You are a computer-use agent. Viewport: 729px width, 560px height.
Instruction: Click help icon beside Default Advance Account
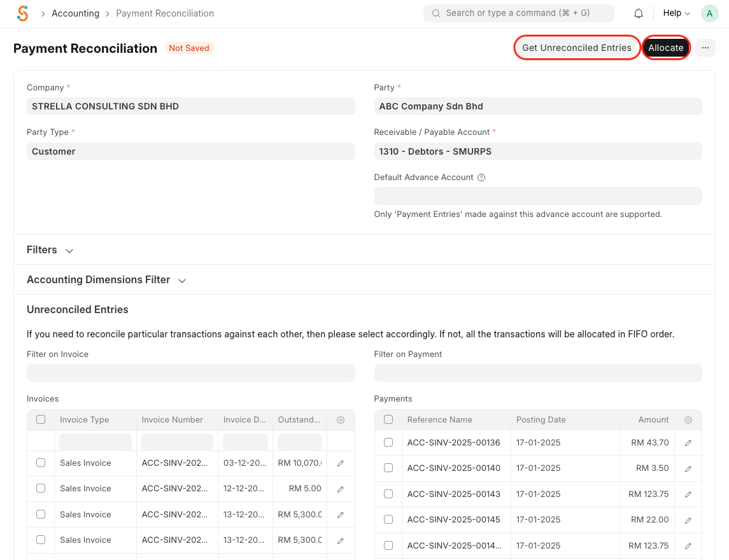click(x=481, y=178)
